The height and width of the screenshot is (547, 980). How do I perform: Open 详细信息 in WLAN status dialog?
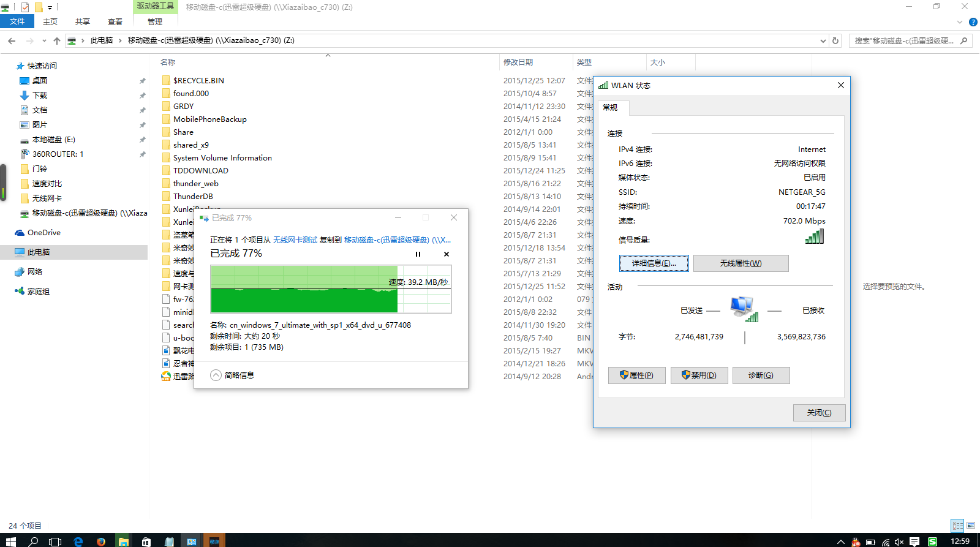pyautogui.click(x=654, y=263)
